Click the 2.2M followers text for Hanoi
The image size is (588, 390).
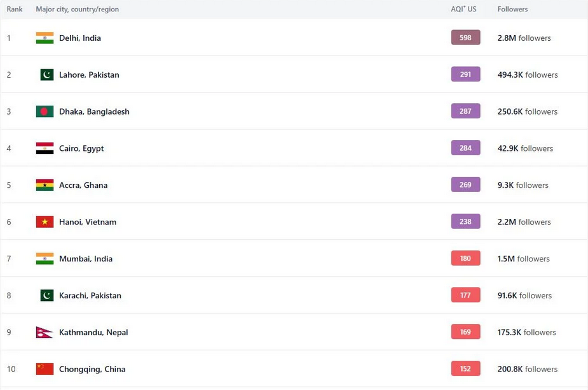click(x=524, y=222)
